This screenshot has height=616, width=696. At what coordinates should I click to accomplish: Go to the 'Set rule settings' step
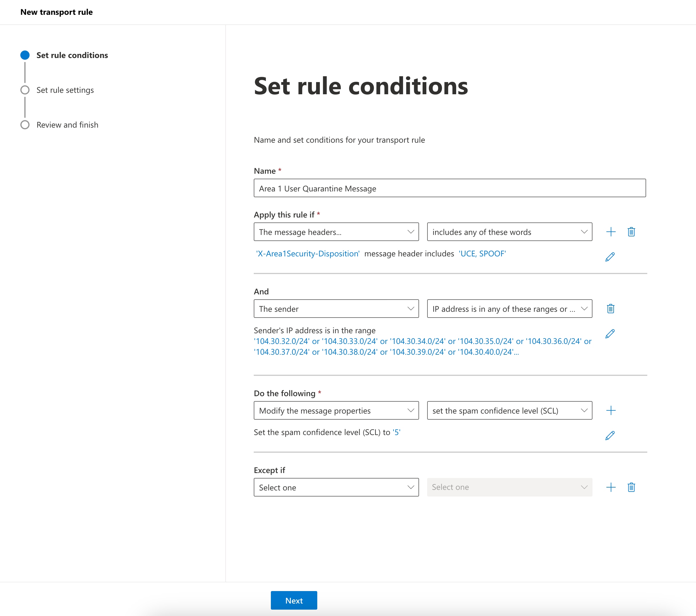[65, 90]
